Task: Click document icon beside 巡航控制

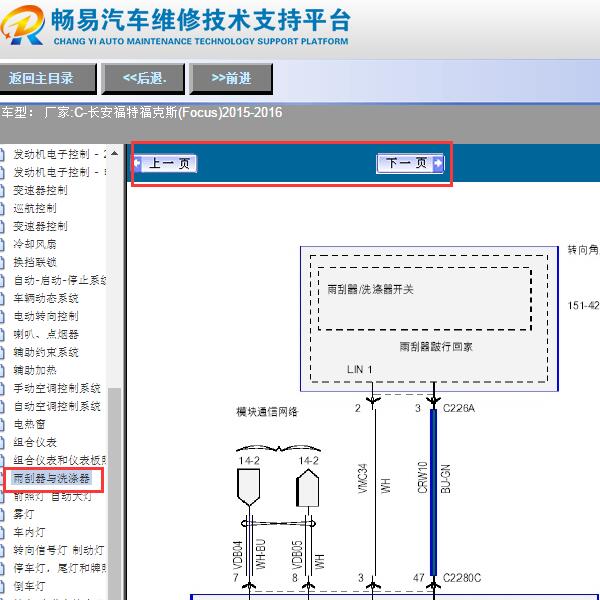Action: tap(2, 209)
